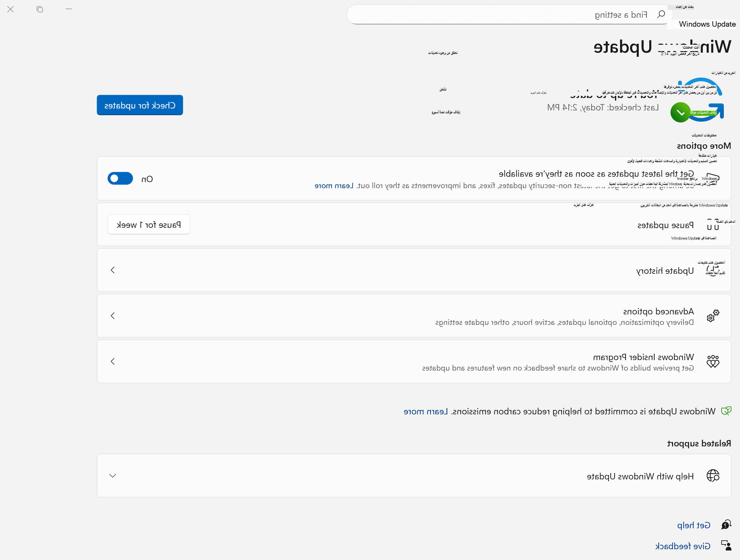The height and width of the screenshot is (560, 740).
Task: Open Advanced options chevron arrow
Action: click(x=113, y=316)
